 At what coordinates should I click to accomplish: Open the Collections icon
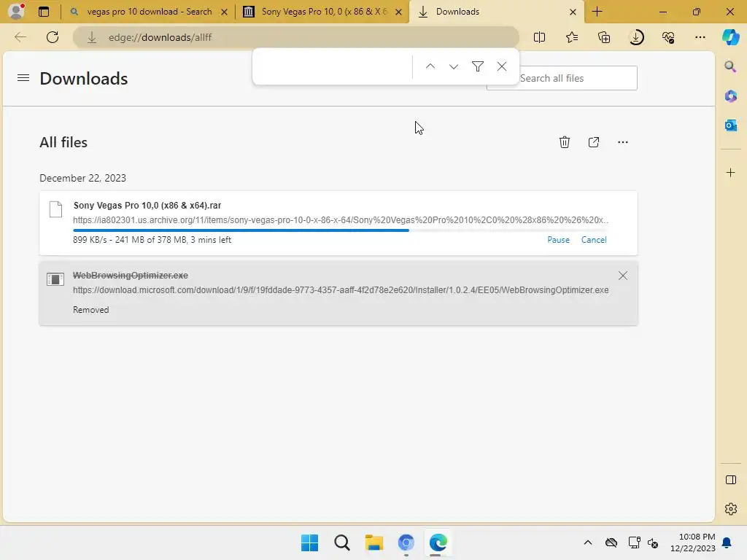coord(604,37)
